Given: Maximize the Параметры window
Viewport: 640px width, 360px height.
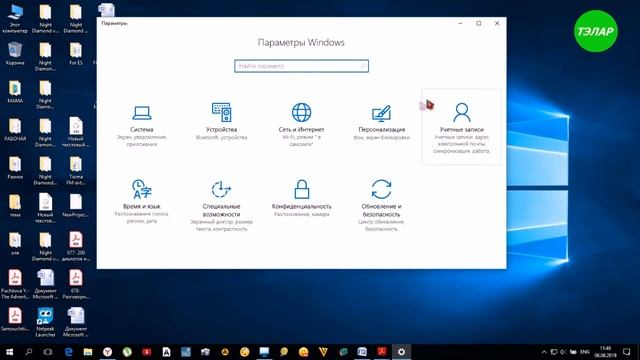Looking at the screenshot, I should [479, 23].
